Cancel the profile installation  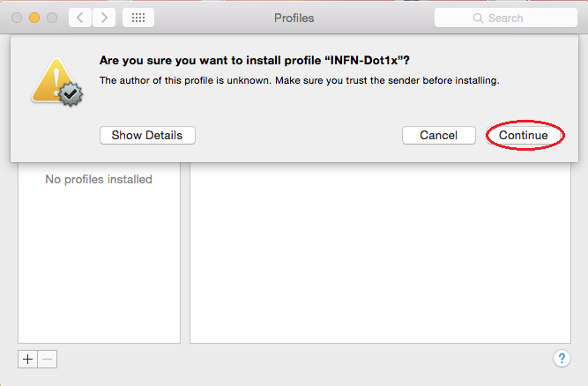tap(439, 136)
